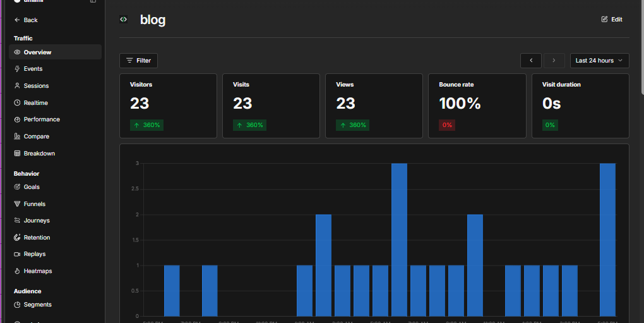Open the Breakdown menu item

[55, 153]
